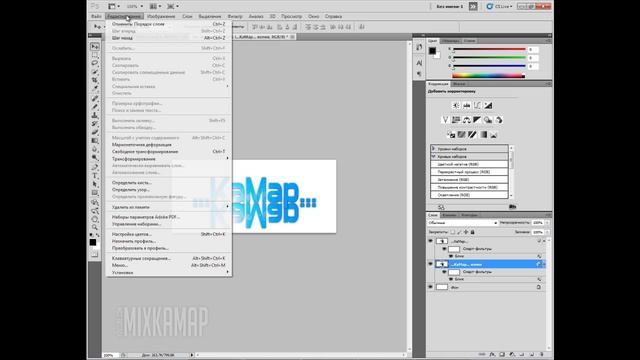Expand the Уровни наборов presets group
The height and width of the screenshot is (360, 640).
click(x=433, y=149)
